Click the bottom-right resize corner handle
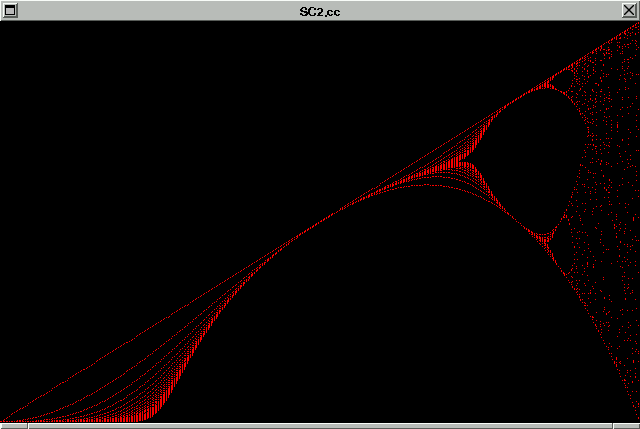 pyautogui.click(x=627, y=425)
